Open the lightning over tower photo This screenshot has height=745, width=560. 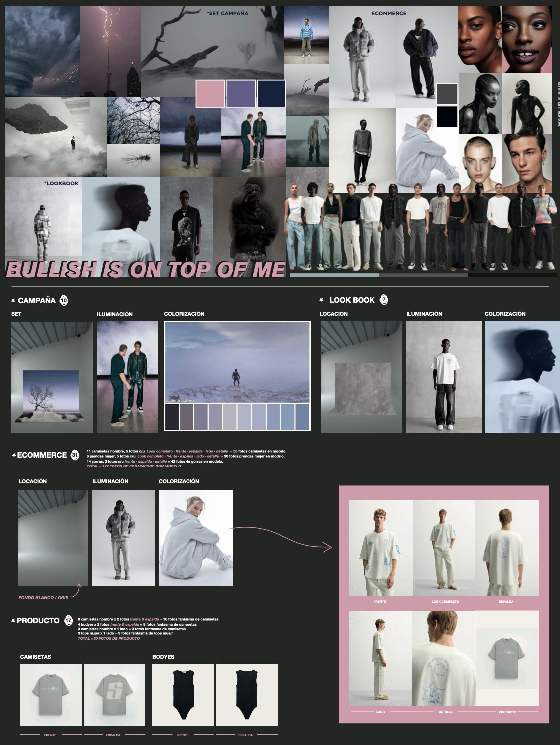[110, 51]
